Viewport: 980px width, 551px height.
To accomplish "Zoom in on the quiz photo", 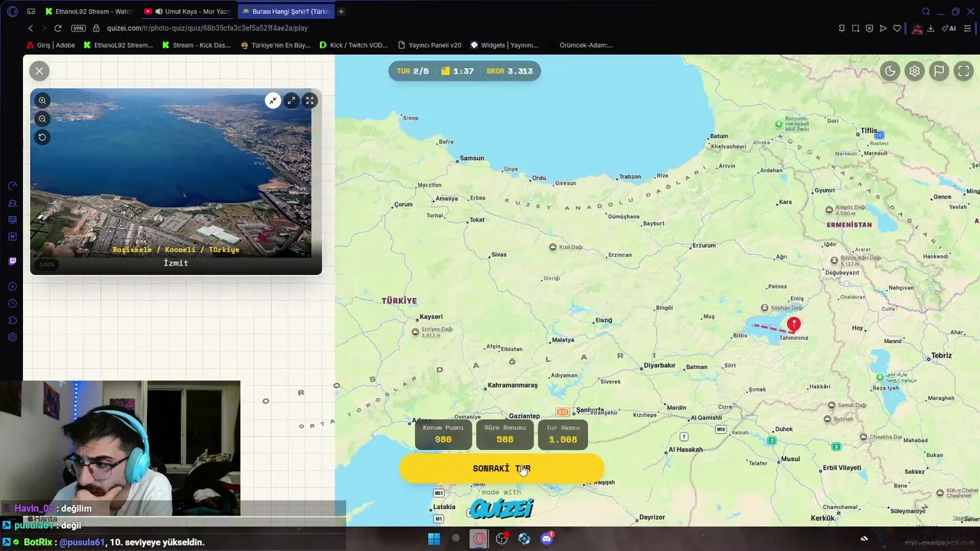I will 42,100.
